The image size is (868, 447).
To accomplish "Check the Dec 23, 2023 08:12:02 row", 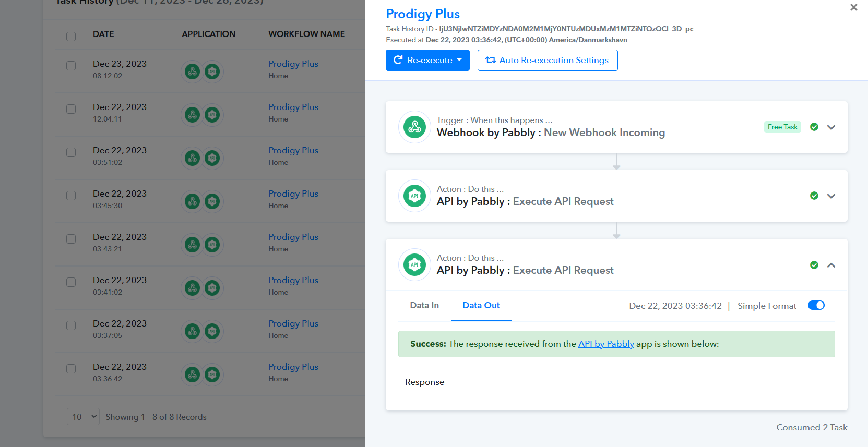I will (x=71, y=66).
